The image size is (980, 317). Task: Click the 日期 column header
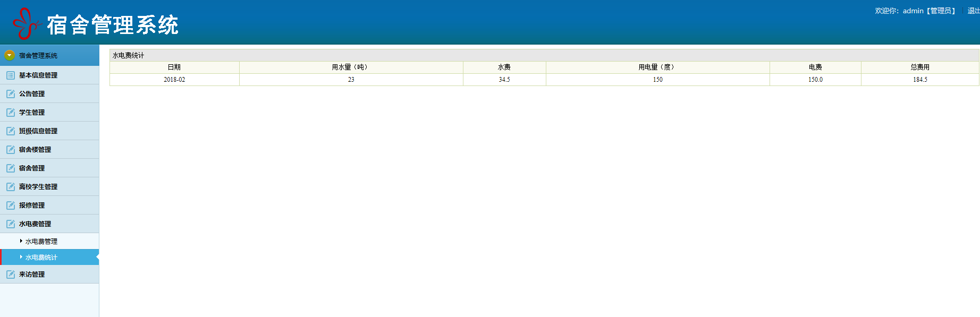174,67
